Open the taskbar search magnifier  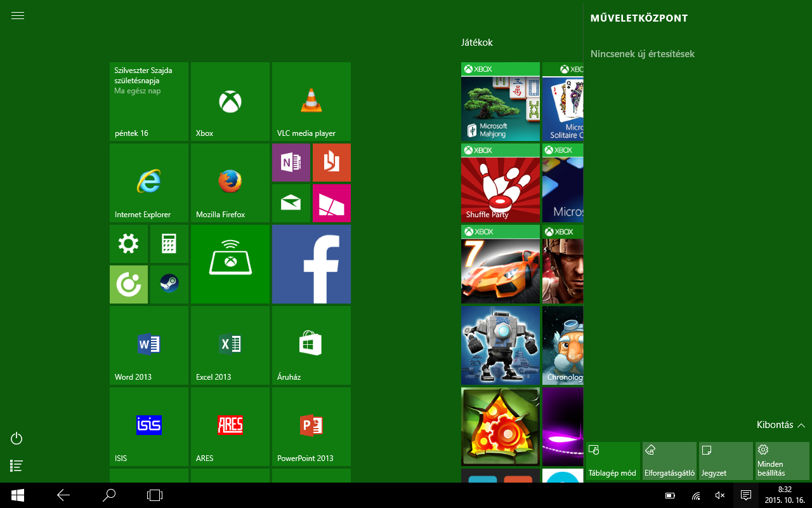pyautogui.click(x=109, y=495)
